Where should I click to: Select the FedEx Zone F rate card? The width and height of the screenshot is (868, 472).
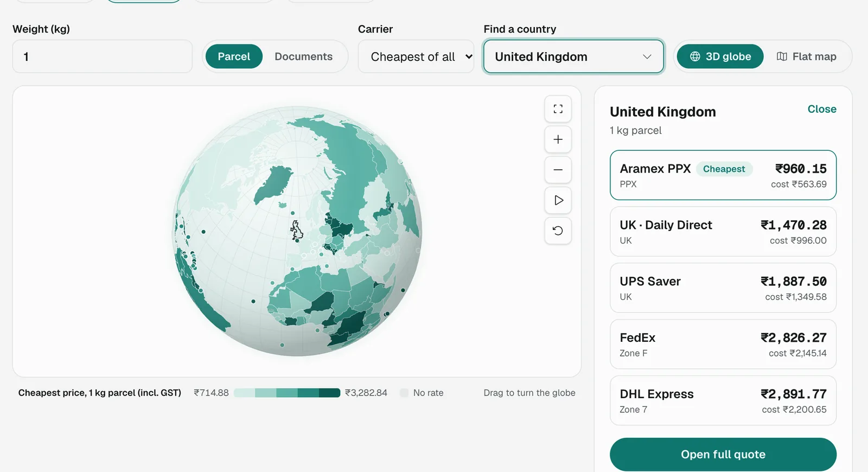pos(723,345)
